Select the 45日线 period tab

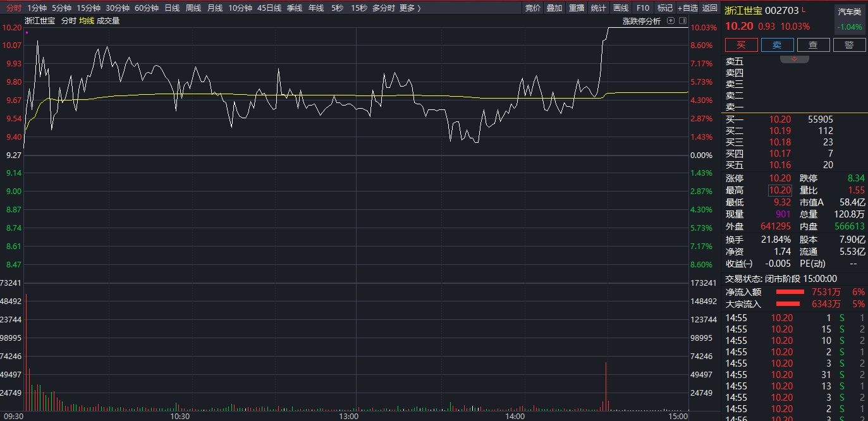pos(269,8)
